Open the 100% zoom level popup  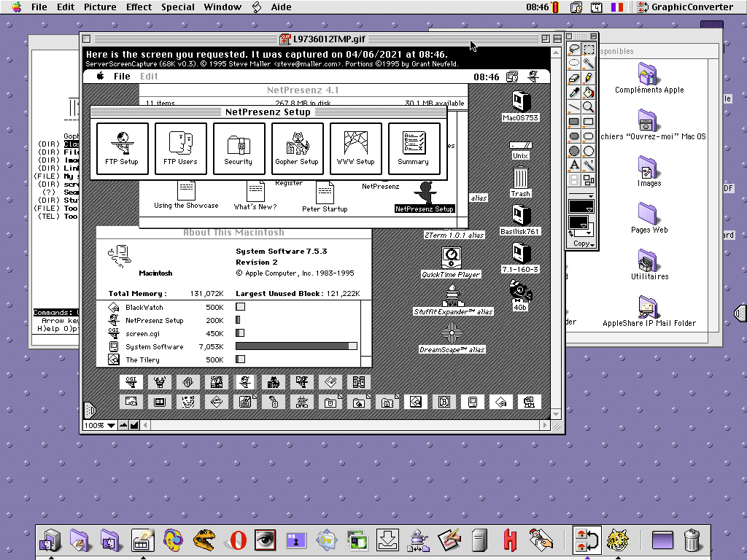99,425
